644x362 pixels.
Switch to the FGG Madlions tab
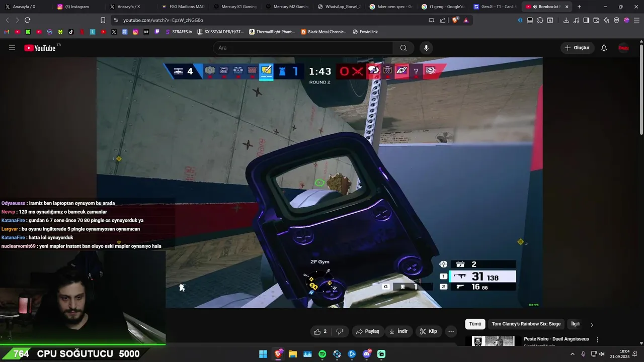point(183,7)
